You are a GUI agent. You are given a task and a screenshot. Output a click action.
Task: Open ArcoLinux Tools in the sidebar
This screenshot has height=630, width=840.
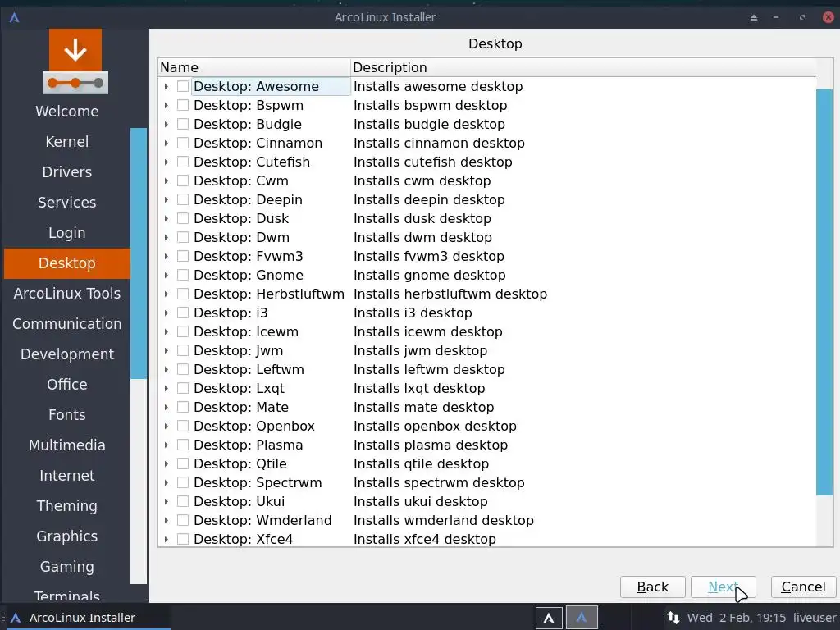click(67, 294)
